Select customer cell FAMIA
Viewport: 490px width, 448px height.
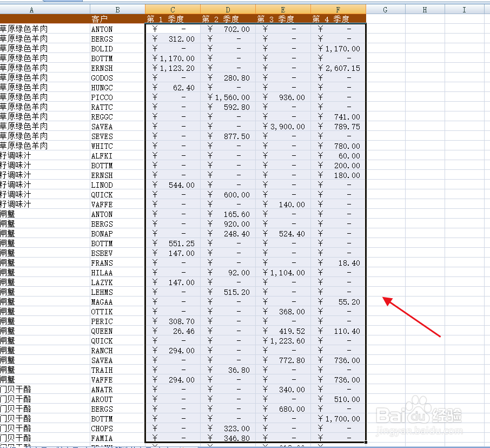(117, 438)
